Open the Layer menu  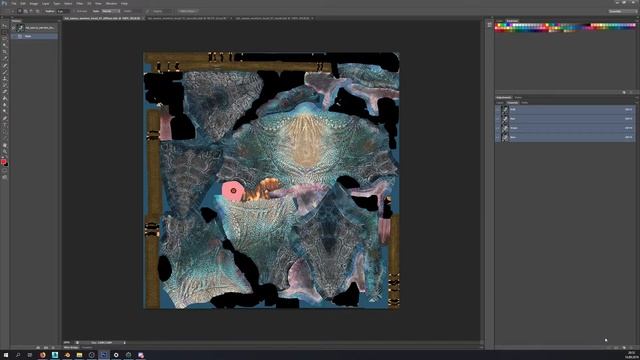coord(45,3)
